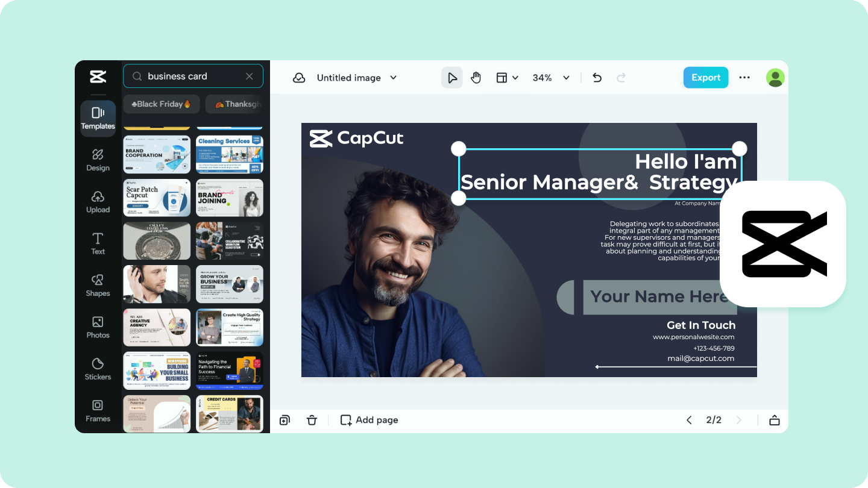Choose the Collaborative Workflow Ecosystem template

point(230,241)
